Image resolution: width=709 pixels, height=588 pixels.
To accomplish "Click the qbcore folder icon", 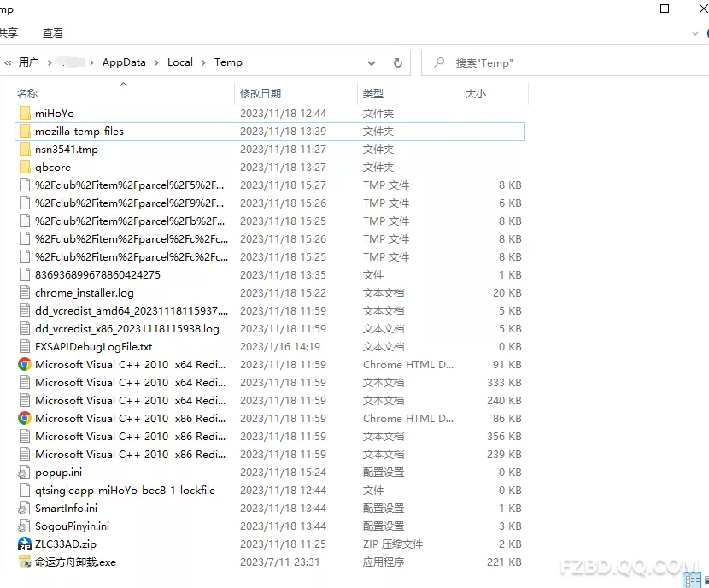I will point(25,167).
